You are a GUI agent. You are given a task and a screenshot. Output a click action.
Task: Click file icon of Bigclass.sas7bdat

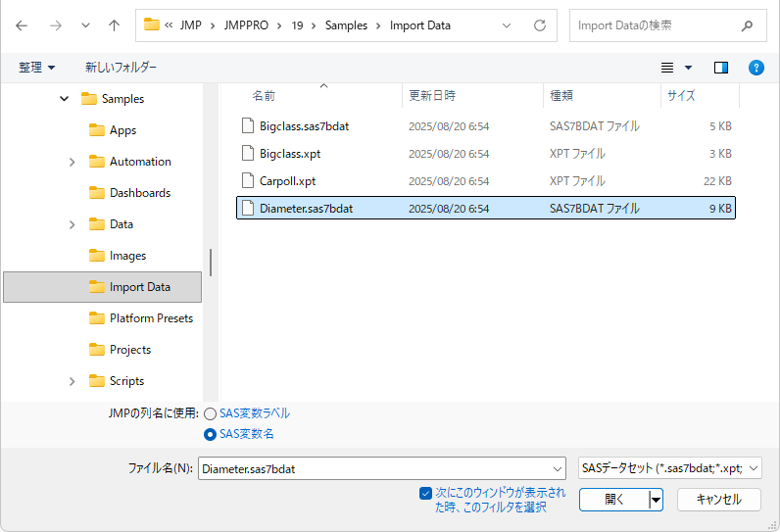pos(248,125)
